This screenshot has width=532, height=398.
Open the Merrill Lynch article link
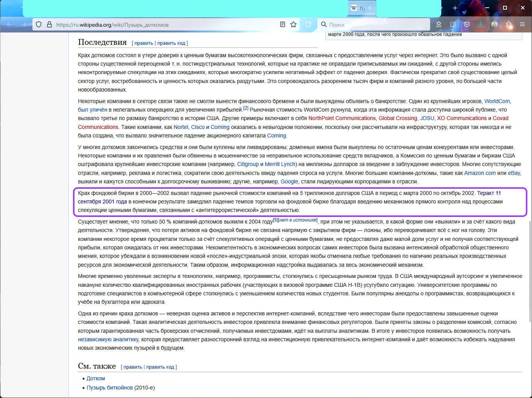coord(280,164)
